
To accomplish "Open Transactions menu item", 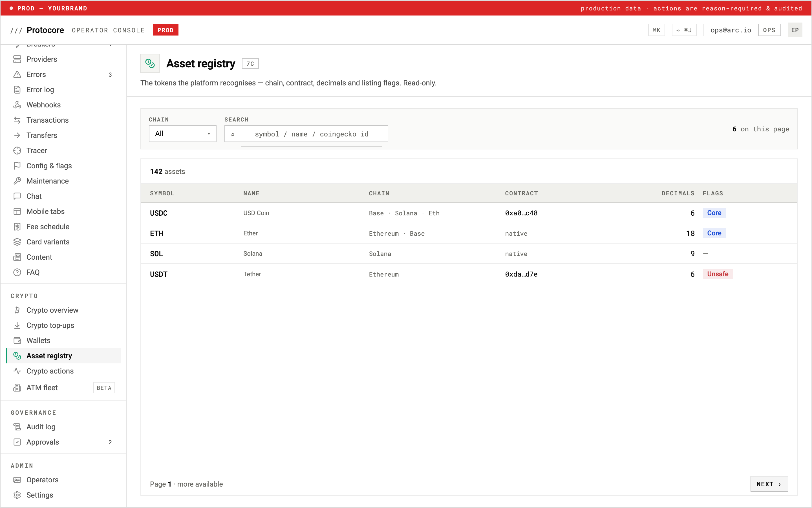I will (x=63, y=120).
